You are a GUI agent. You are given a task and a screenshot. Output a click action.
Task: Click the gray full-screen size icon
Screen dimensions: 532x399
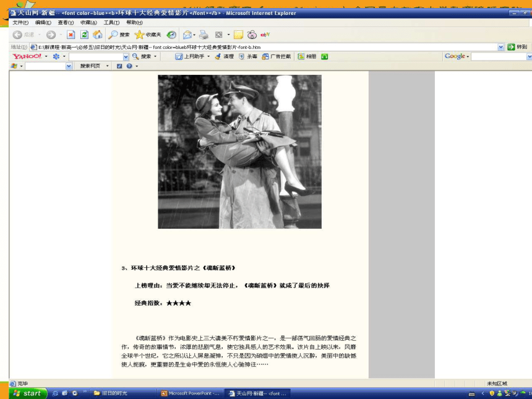pyautogui.click(x=219, y=35)
